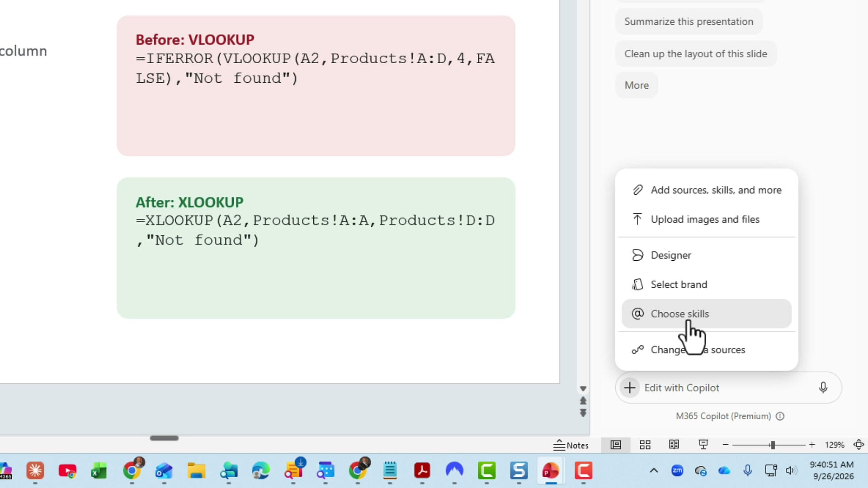Image resolution: width=868 pixels, height=488 pixels.
Task: Open Adobe Acrobat from the taskbar
Action: 422,471
